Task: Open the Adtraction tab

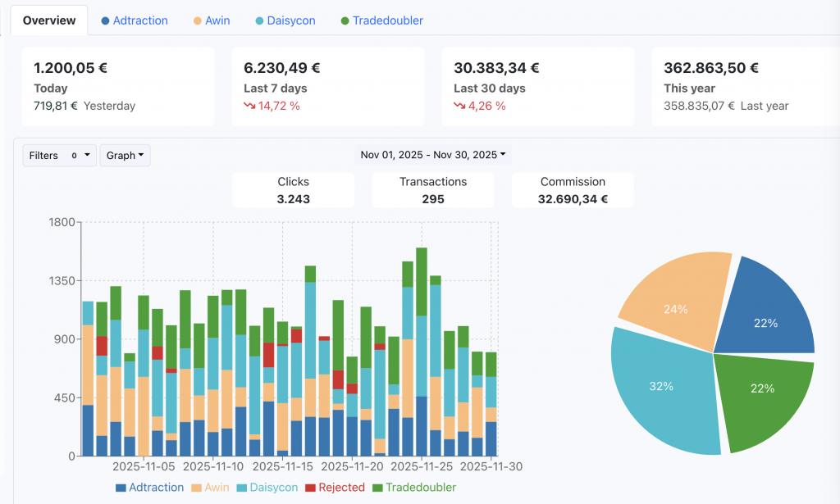Action: (135, 20)
